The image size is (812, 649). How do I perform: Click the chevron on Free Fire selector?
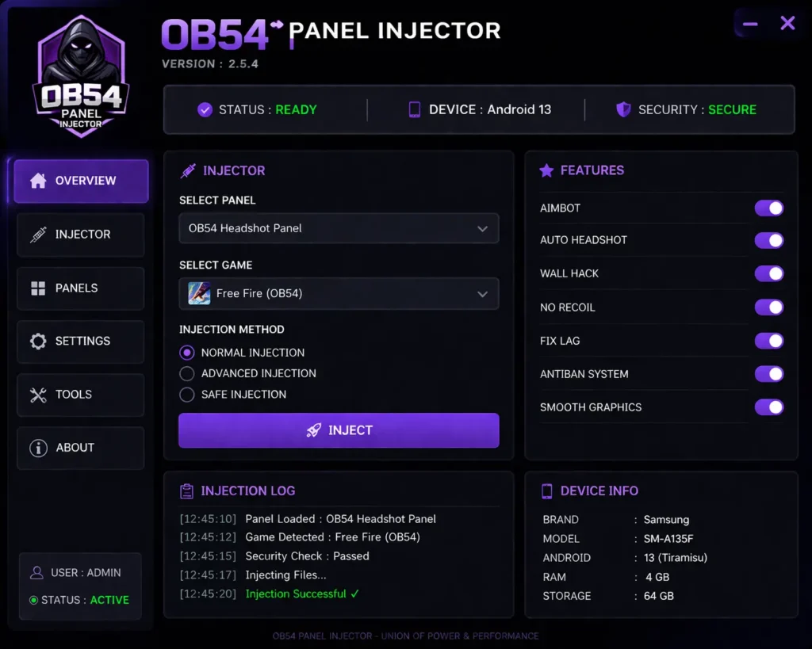point(482,293)
